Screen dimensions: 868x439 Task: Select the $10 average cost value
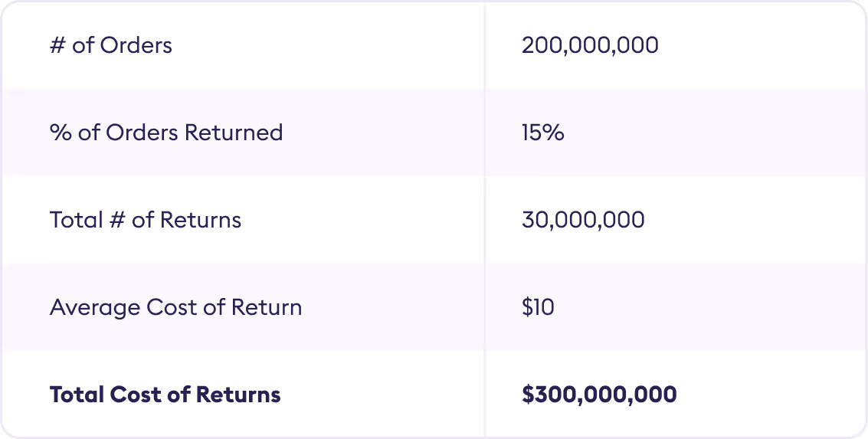(x=538, y=307)
